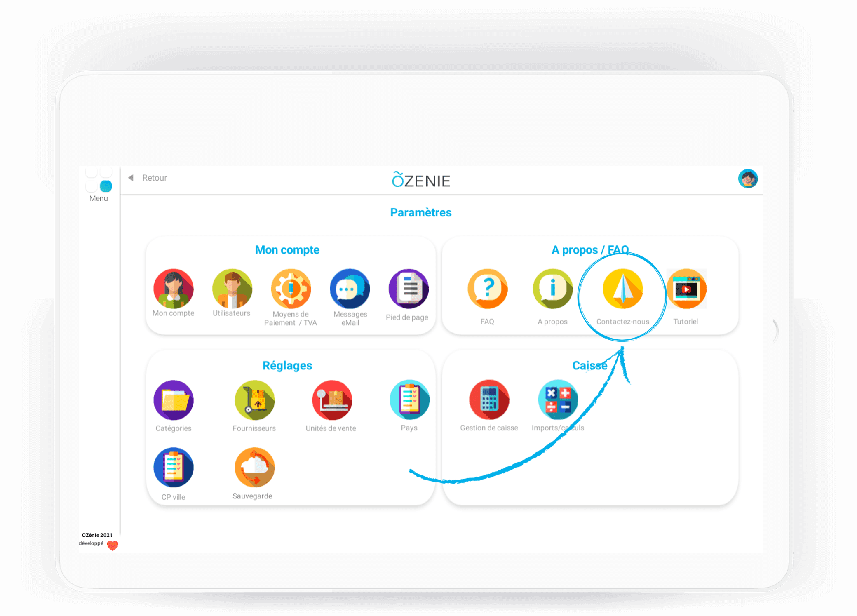Click the Pied de page document icon
Viewport: 857px width, 616px height.
coord(409,289)
